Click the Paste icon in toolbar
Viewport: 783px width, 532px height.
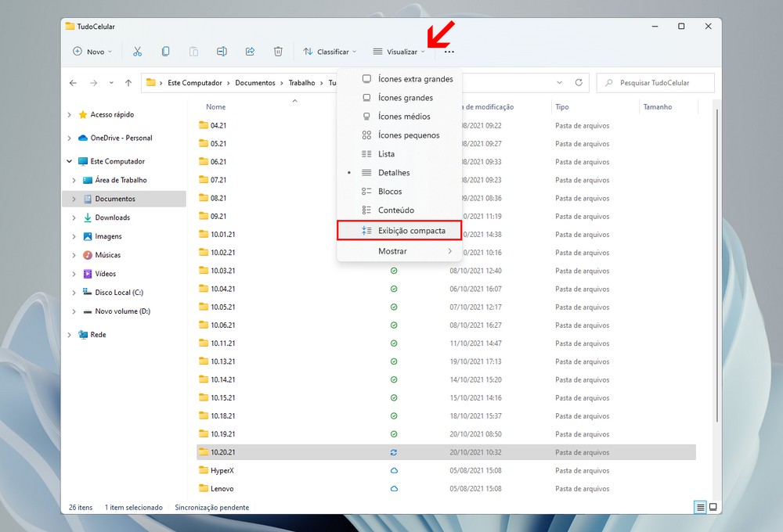[x=193, y=52]
